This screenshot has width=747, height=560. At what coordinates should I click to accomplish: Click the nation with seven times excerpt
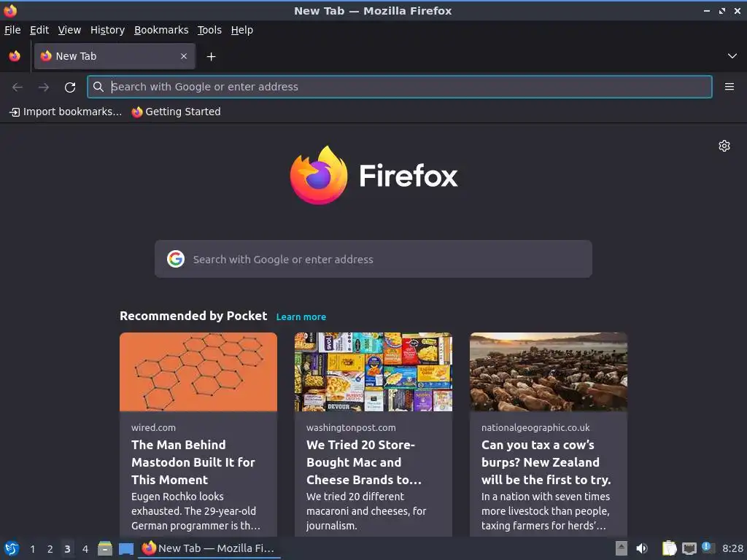[546, 511]
